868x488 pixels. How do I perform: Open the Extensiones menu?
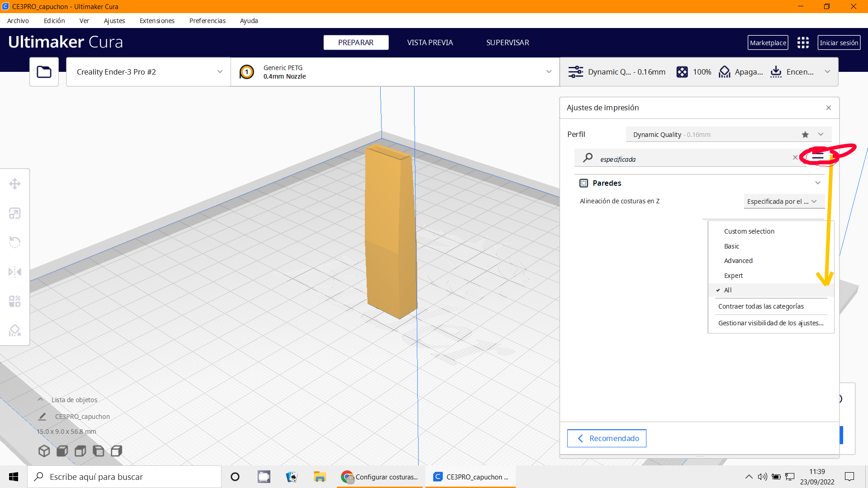click(x=157, y=21)
